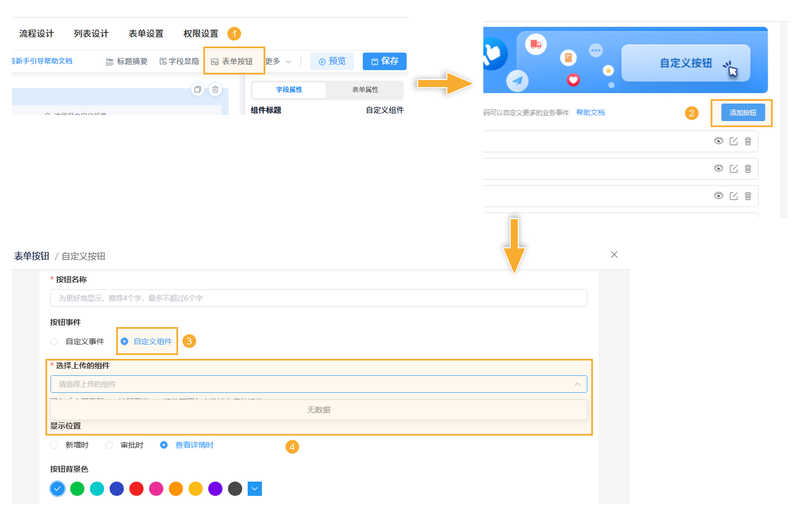Choose 新增时 as the display position
The height and width of the screenshot is (532, 811).
click(x=54, y=445)
